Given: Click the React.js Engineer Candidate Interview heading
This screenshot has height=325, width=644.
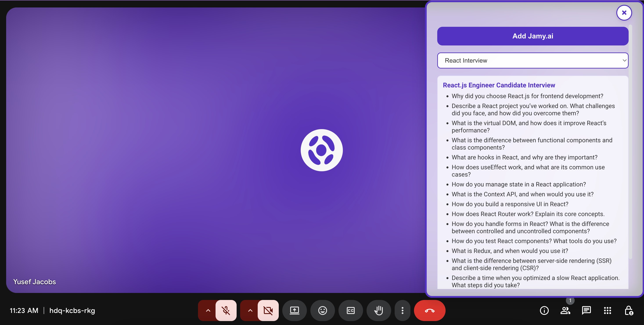Looking at the screenshot, I should click(499, 85).
